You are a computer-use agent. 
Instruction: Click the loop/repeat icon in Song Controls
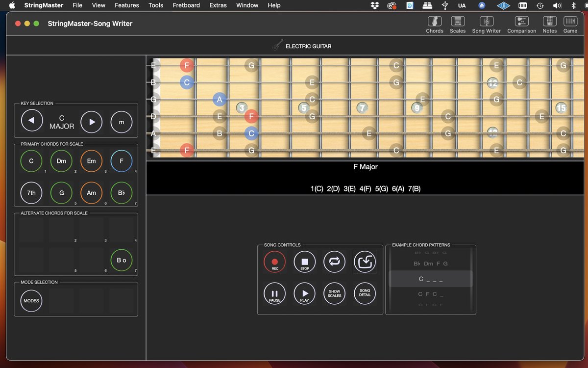tap(334, 262)
